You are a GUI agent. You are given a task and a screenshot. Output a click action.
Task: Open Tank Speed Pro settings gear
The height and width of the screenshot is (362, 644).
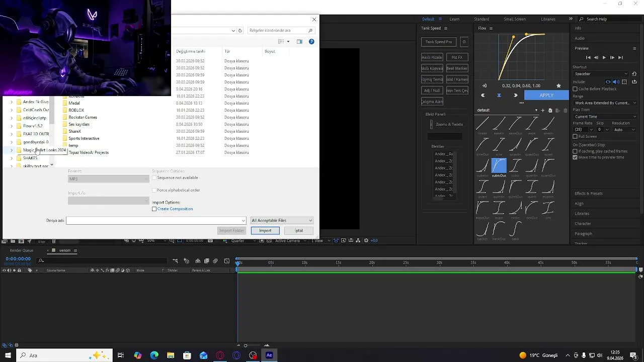point(464,42)
